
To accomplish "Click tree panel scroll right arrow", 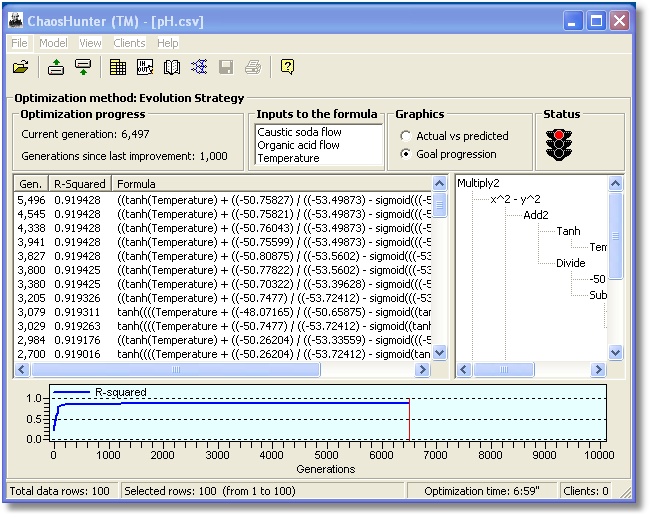I will [598, 369].
